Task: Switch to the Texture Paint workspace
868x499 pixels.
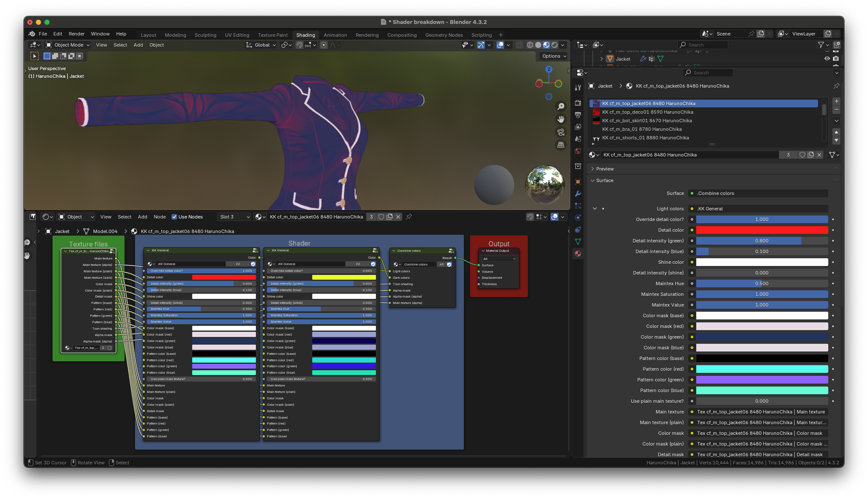Action: (273, 35)
